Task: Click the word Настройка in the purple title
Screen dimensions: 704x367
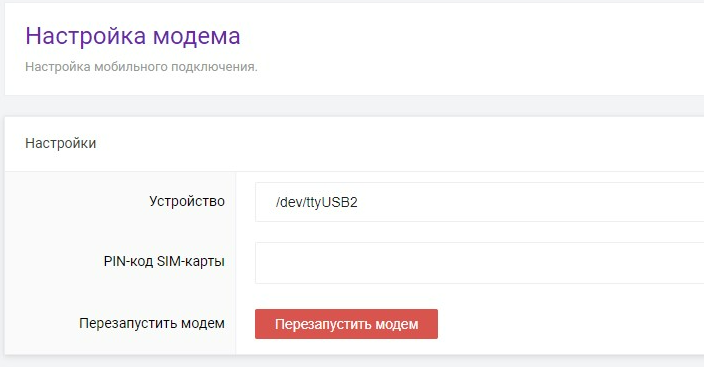Action: 87,36
